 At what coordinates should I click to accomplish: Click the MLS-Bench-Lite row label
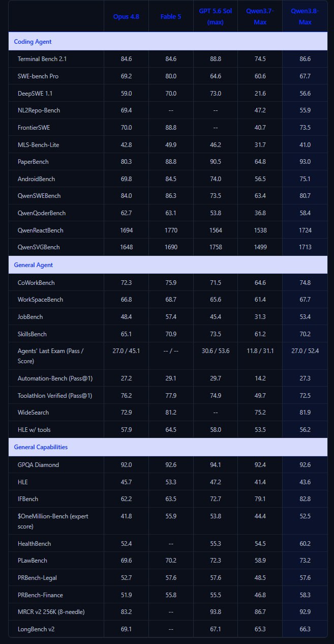tap(38, 145)
